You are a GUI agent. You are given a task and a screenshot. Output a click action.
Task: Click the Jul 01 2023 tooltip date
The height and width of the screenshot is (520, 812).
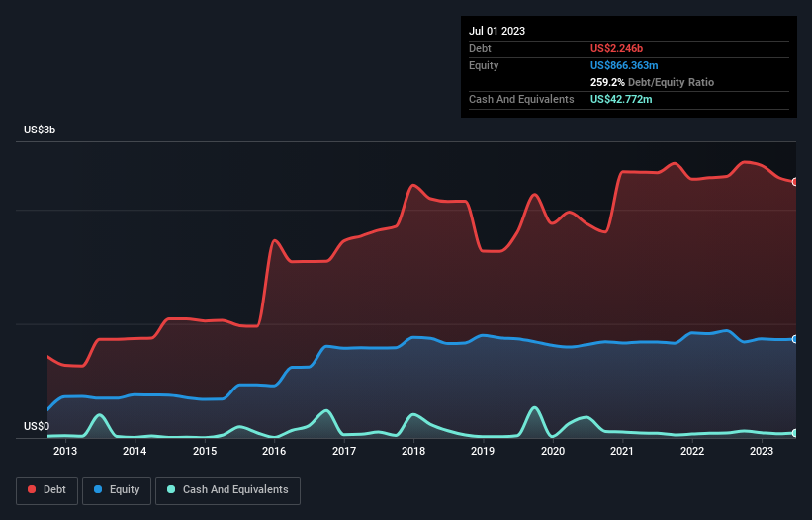click(496, 31)
